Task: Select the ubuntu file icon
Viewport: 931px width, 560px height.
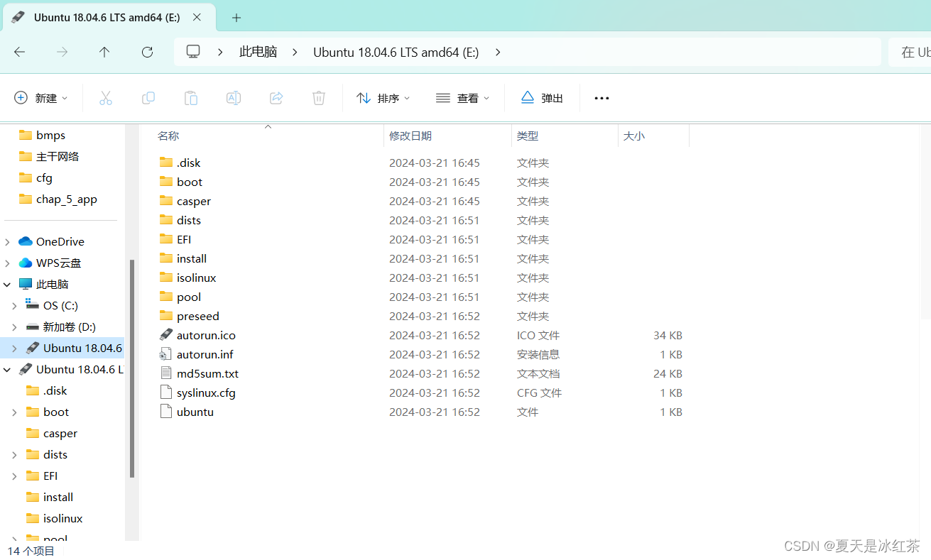Action: point(166,412)
